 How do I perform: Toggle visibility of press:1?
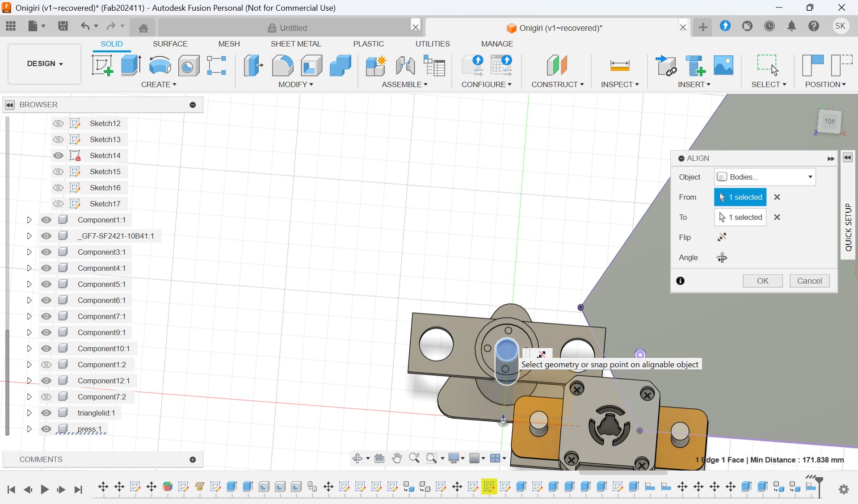coord(46,429)
